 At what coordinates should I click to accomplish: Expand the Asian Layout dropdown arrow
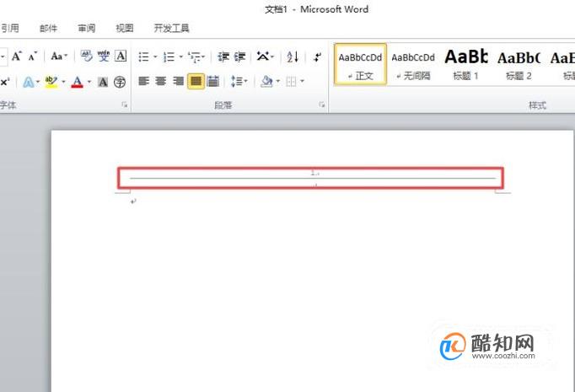272,56
